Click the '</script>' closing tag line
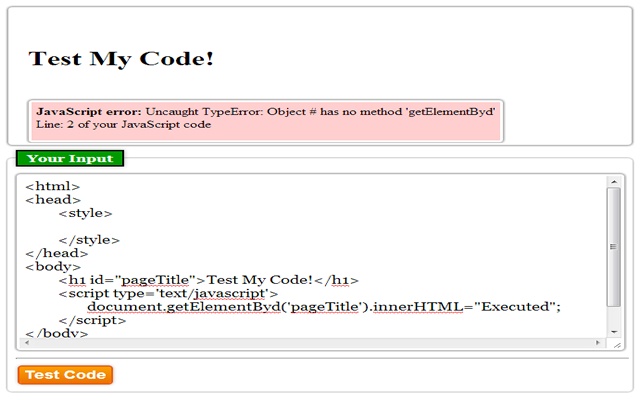Screen dimensions: 640x400 point(92,320)
